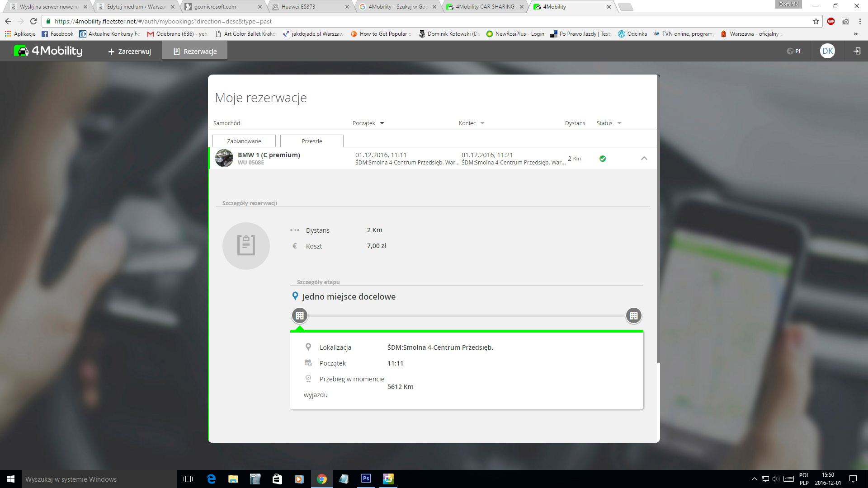Show hidden system tray icons
The image size is (868, 488).
click(x=754, y=479)
